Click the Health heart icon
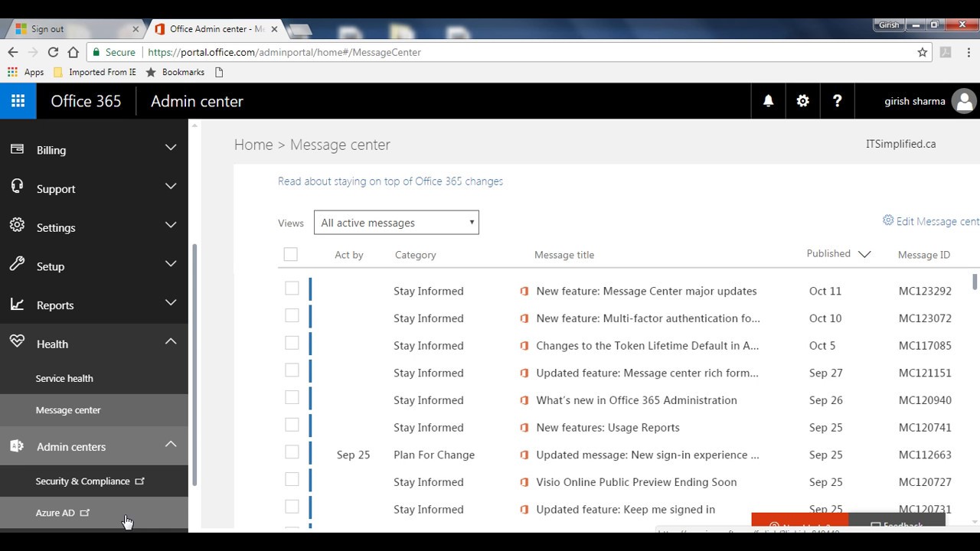Viewport: 980px width, 551px height. tap(17, 342)
